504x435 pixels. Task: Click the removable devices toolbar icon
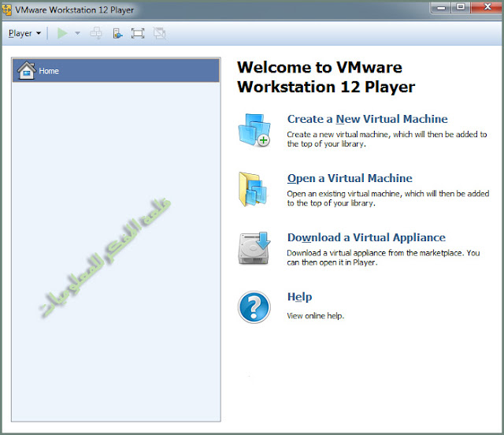pyautogui.click(x=117, y=33)
